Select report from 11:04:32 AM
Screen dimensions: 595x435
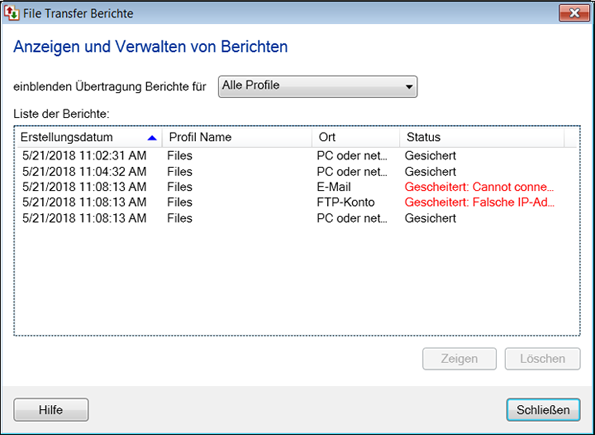[296, 172]
